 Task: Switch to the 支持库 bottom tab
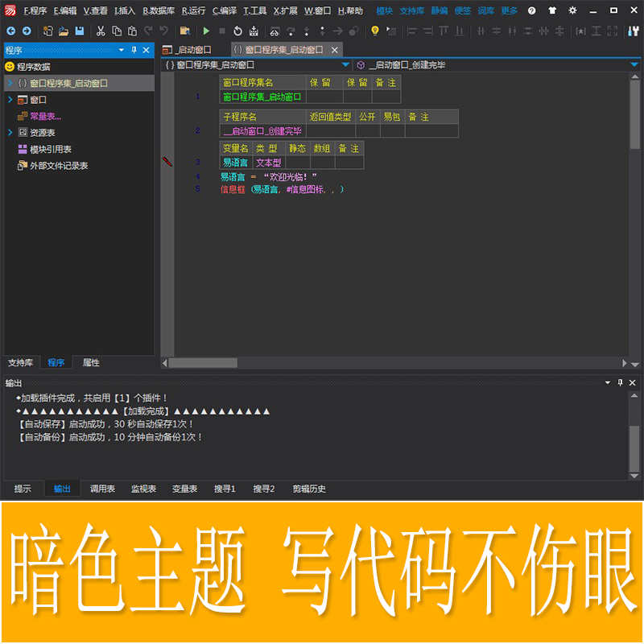pyautogui.click(x=21, y=363)
